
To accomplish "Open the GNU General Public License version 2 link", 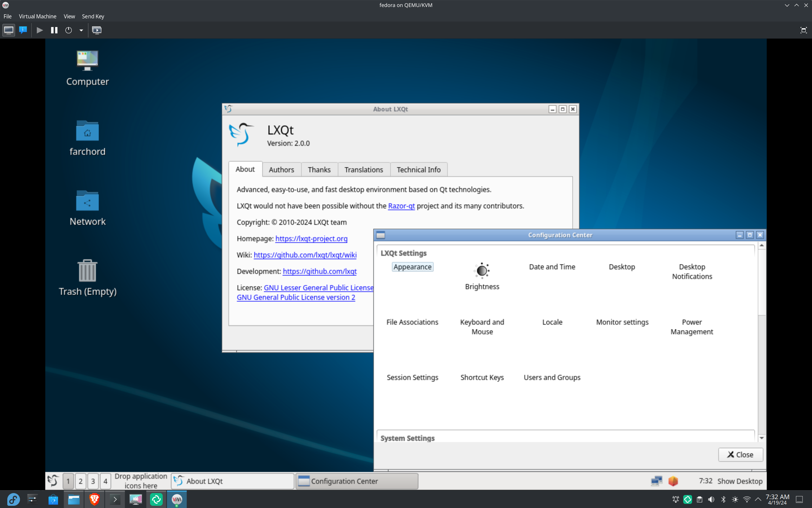I will [x=296, y=297].
